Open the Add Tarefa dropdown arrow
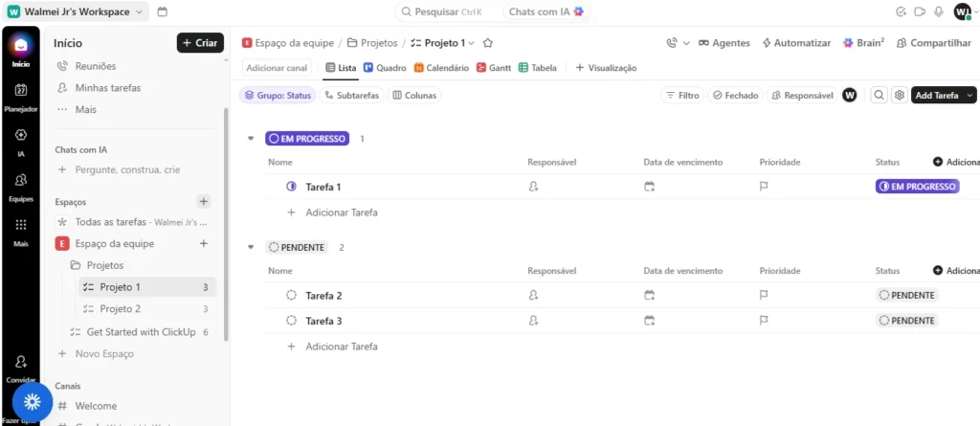This screenshot has width=980, height=426. point(969,95)
